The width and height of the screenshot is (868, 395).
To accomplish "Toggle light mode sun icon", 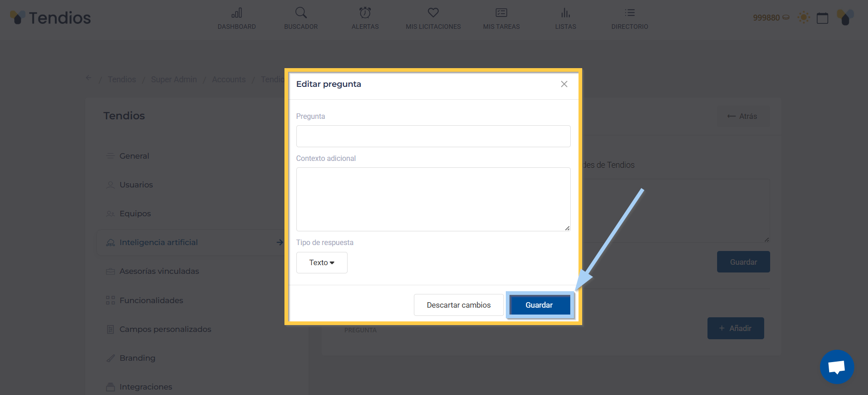I will pyautogui.click(x=804, y=18).
